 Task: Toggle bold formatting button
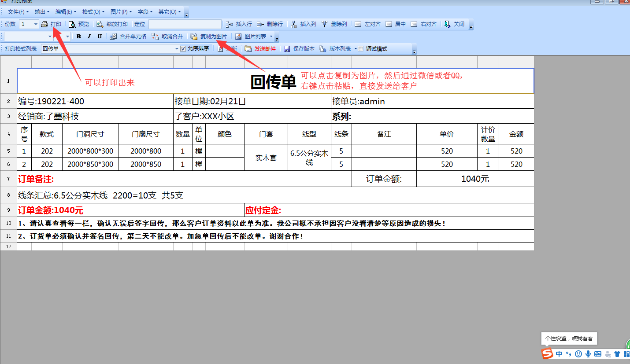click(x=79, y=37)
